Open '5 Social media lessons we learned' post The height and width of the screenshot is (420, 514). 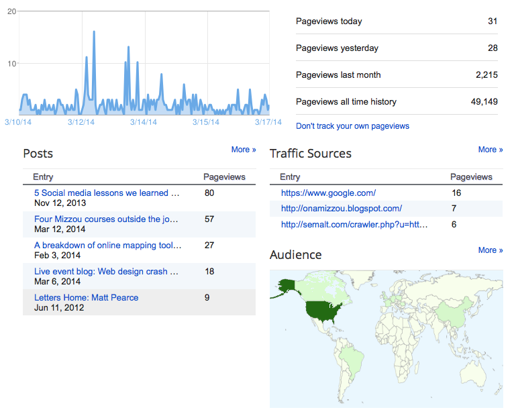click(x=107, y=193)
